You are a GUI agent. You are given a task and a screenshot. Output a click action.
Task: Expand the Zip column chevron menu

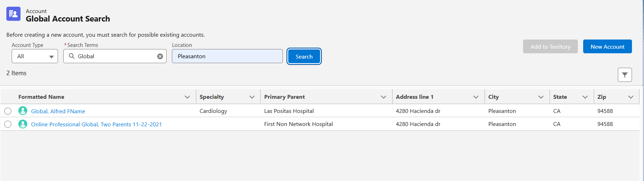(631, 97)
